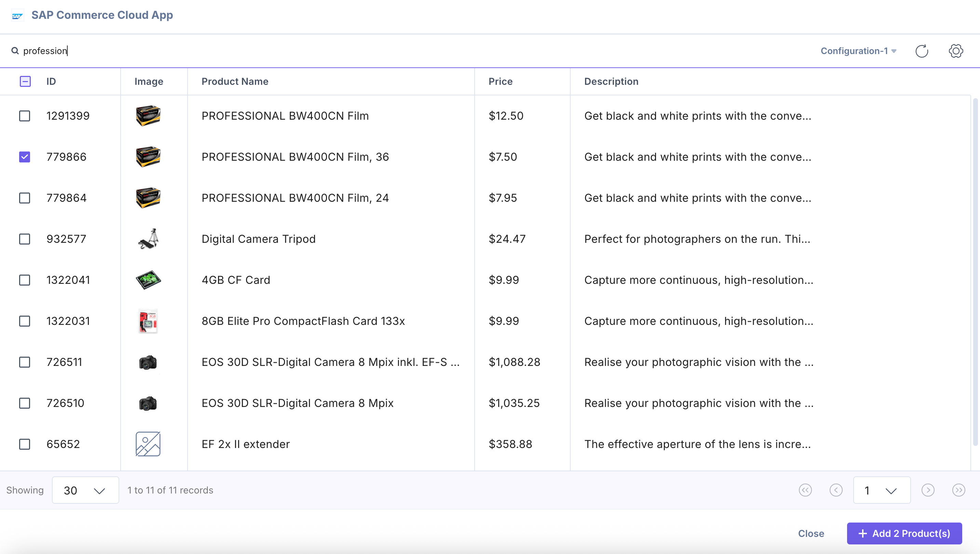Click the SAP Commerce Cloud App title
This screenshot has width=980, height=554.
click(x=102, y=15)
